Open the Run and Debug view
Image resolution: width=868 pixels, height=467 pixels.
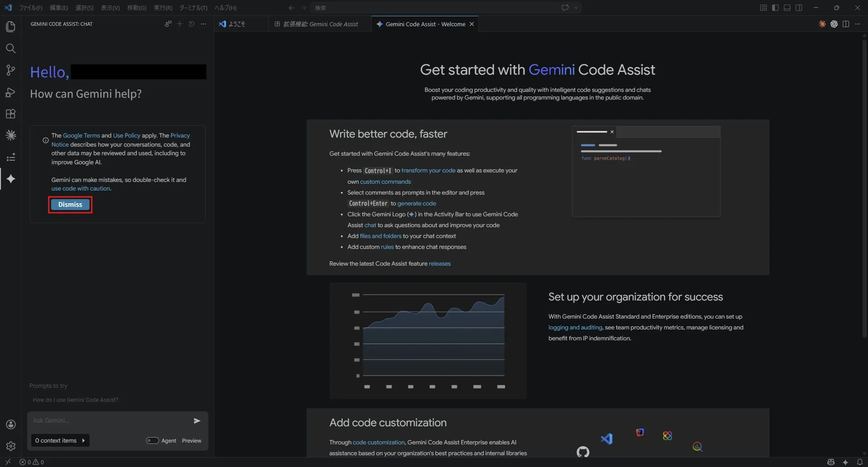(10, 92)
